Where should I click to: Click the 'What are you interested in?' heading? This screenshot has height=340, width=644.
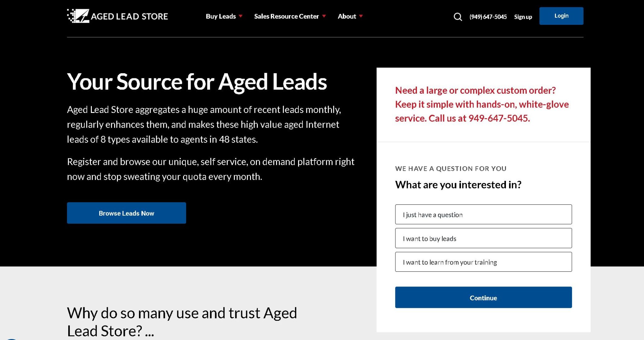[458, 185]
